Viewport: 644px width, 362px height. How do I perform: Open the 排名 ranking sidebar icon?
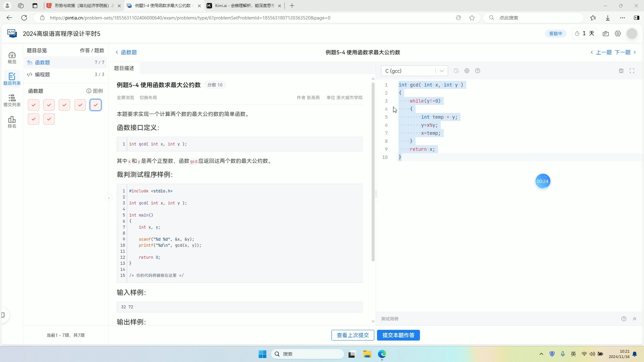(12, 122)
